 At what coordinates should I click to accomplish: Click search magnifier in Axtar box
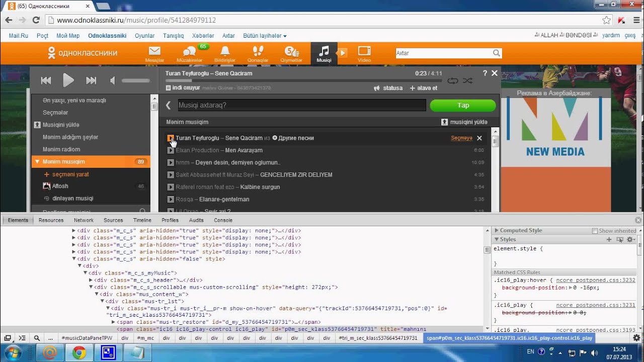497,53
